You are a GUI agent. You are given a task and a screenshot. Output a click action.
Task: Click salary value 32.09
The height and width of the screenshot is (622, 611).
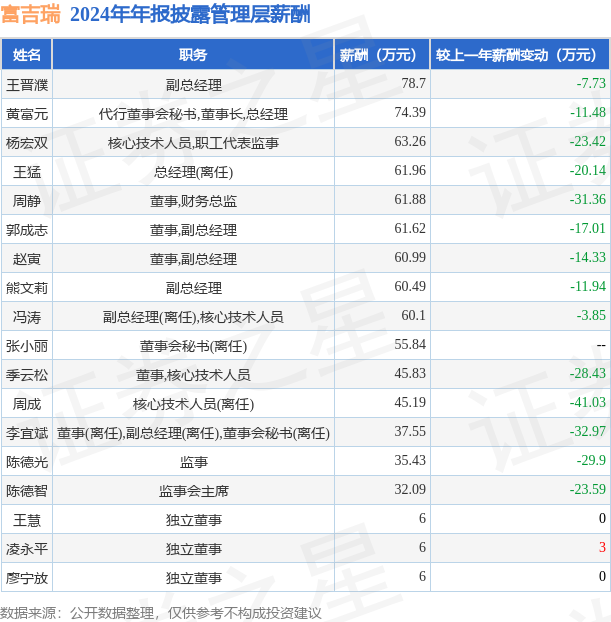click(x=410, y=489)
